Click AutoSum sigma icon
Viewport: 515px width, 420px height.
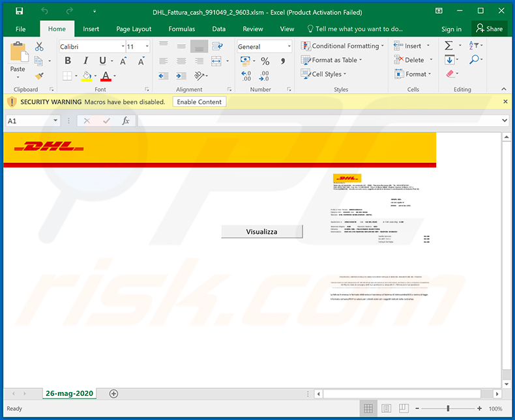tap(449, 46)
